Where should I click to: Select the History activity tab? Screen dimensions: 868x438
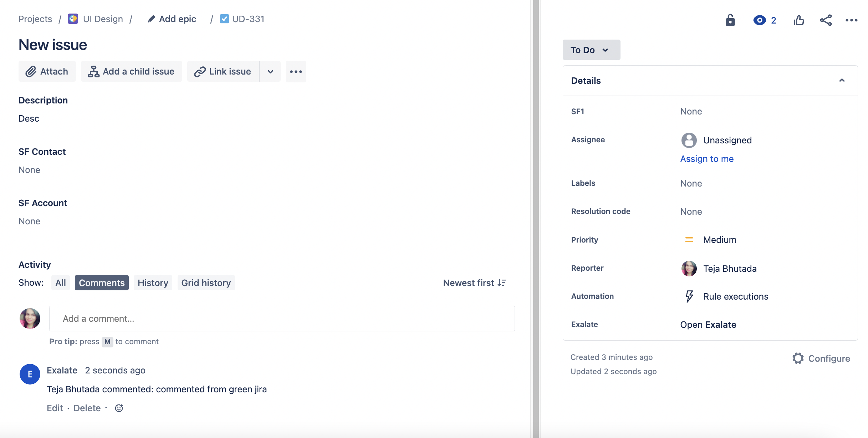153,282
